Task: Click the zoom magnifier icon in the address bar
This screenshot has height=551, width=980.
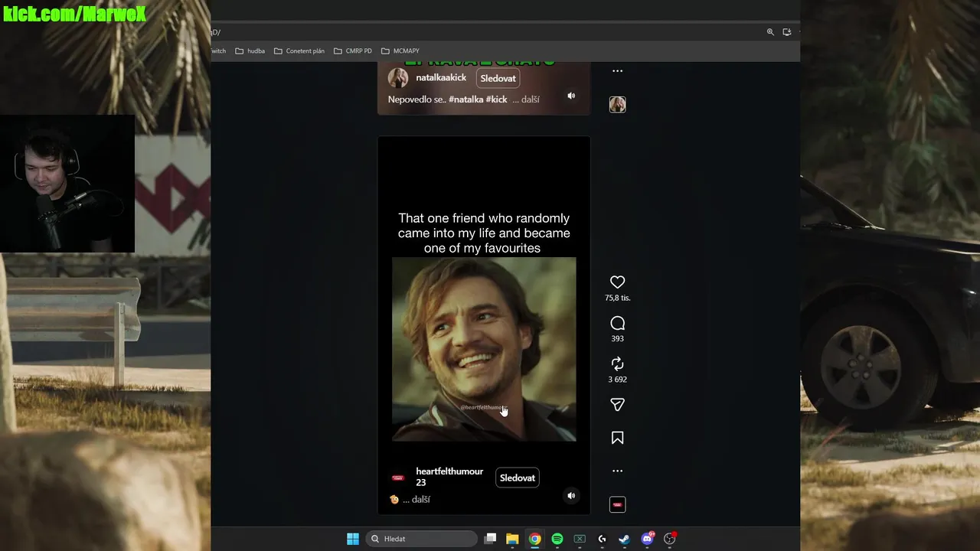Action: click(770, 32)
